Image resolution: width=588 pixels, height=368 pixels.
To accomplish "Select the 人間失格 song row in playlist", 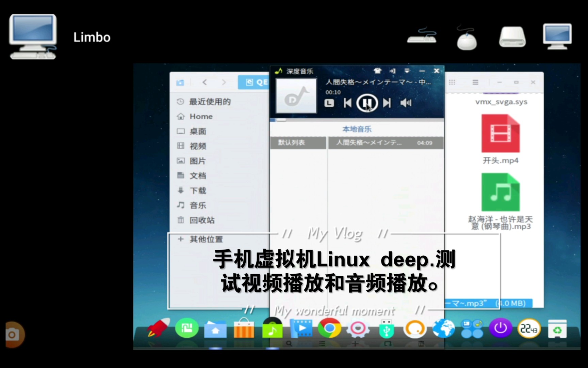I will [x=386, y=143].
